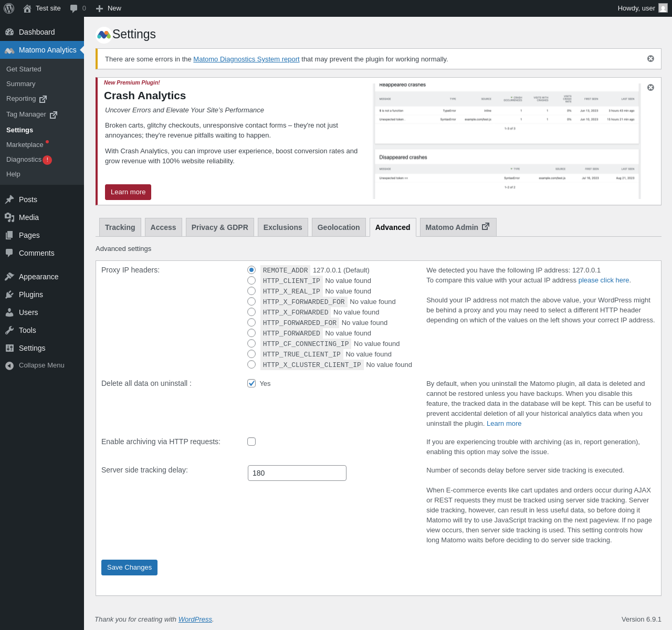Click the Appearance paintbrush icon

point(9,277)
